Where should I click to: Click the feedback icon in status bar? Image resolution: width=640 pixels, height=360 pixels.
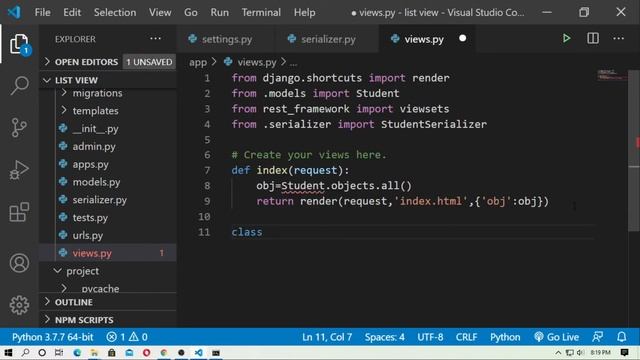click(x=598, y=337)
